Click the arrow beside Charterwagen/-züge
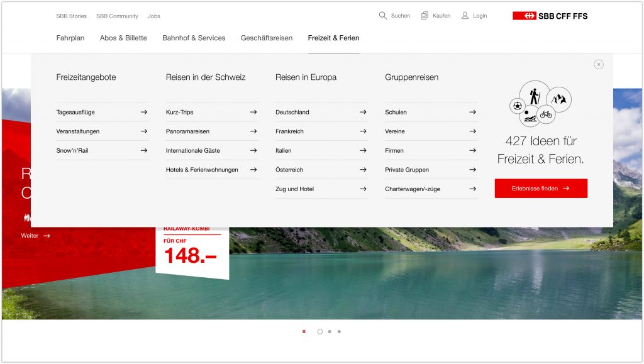 click(x=471, y=189)
